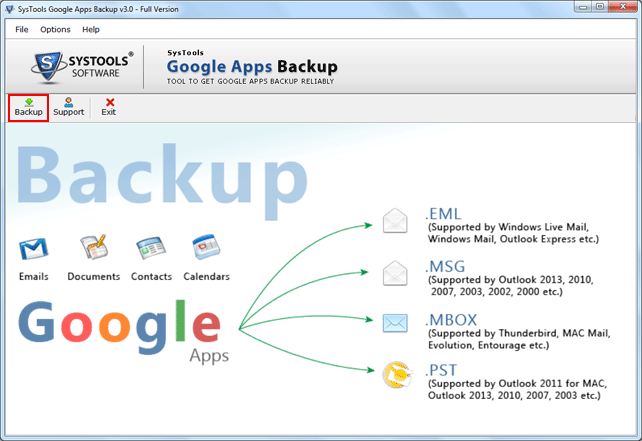This screenshot has width=642, height=441.
Task: Click the yellow .PST Outlook icon
Action: [396, 374]
